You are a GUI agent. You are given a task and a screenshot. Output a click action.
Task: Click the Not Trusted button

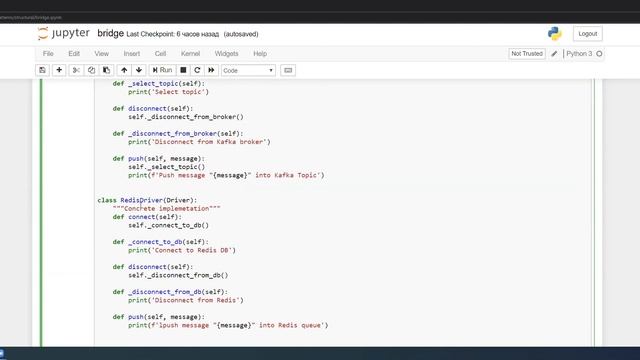click(x=527, y=53)
